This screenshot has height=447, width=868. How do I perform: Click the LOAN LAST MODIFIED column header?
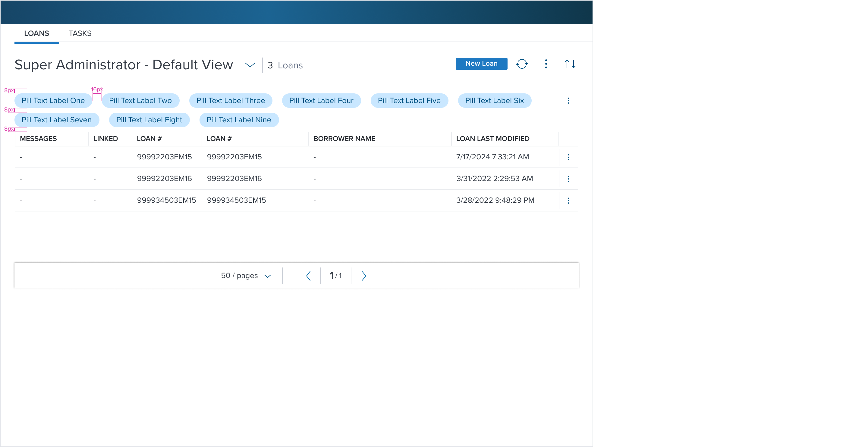tap(492, 139)
